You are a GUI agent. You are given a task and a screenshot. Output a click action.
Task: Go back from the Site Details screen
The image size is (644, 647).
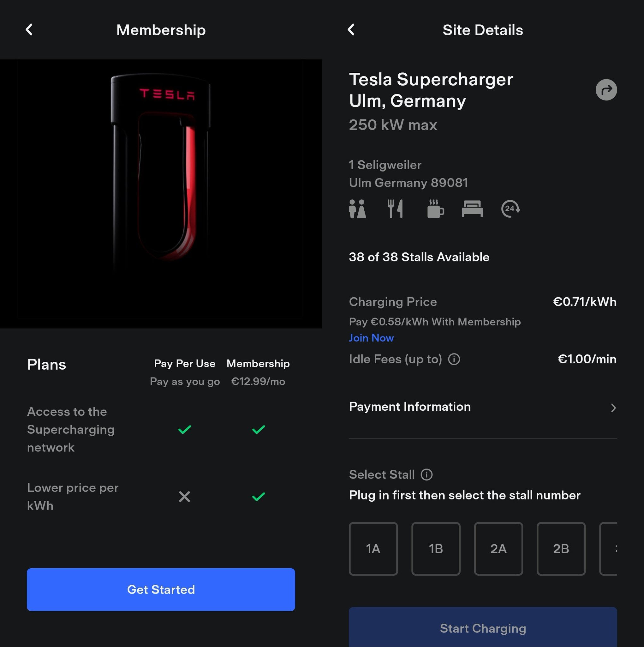[x=351, y=30]
